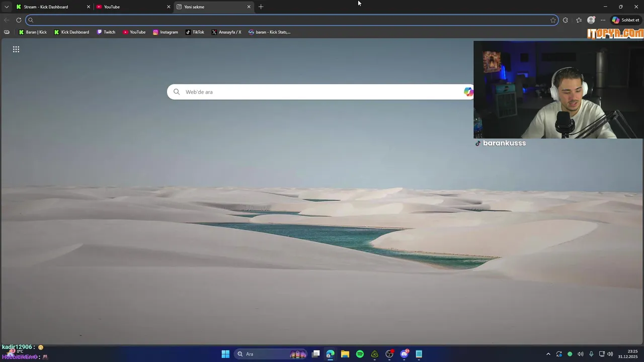Open Spotify from the taskbar

tap(360, 354)
